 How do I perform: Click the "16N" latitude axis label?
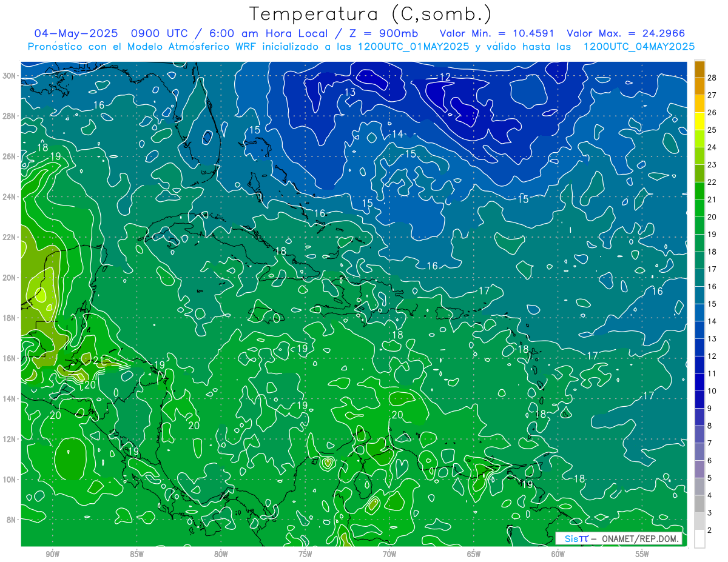click(10, 358)
